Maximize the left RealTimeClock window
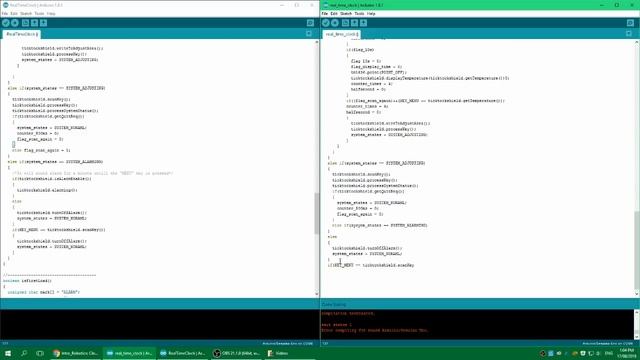 [297, 5]
